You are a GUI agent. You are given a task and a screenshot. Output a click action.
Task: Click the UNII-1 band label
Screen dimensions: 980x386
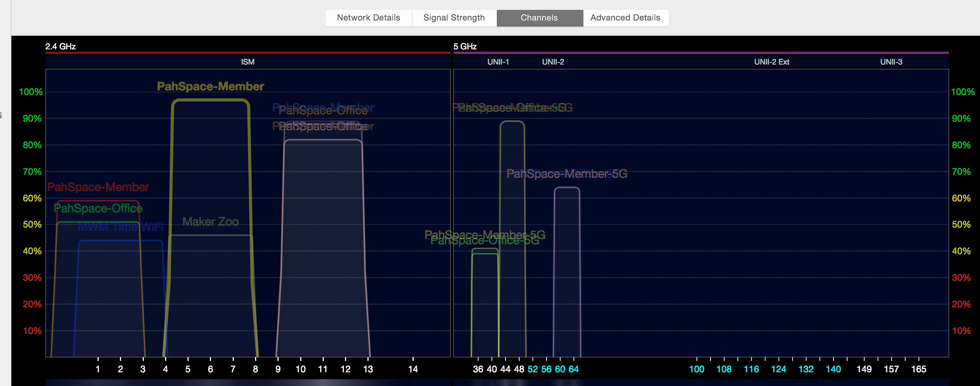click(x=498, y=62)
